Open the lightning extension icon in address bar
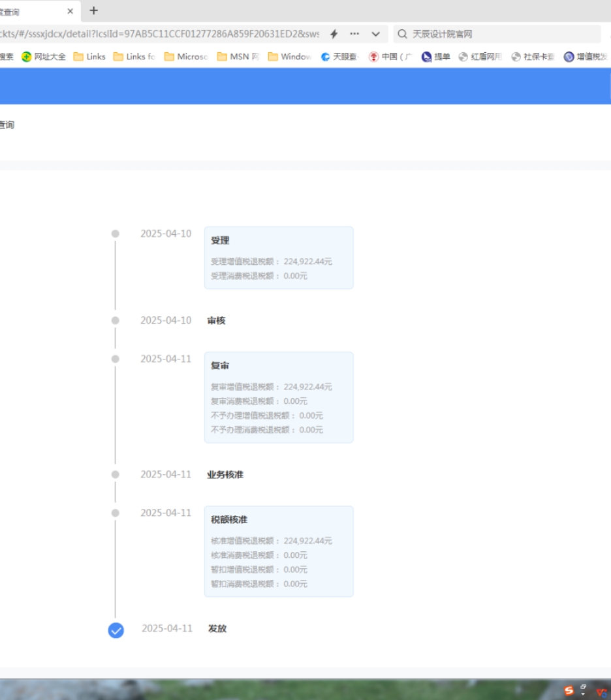 click(335, 33)
